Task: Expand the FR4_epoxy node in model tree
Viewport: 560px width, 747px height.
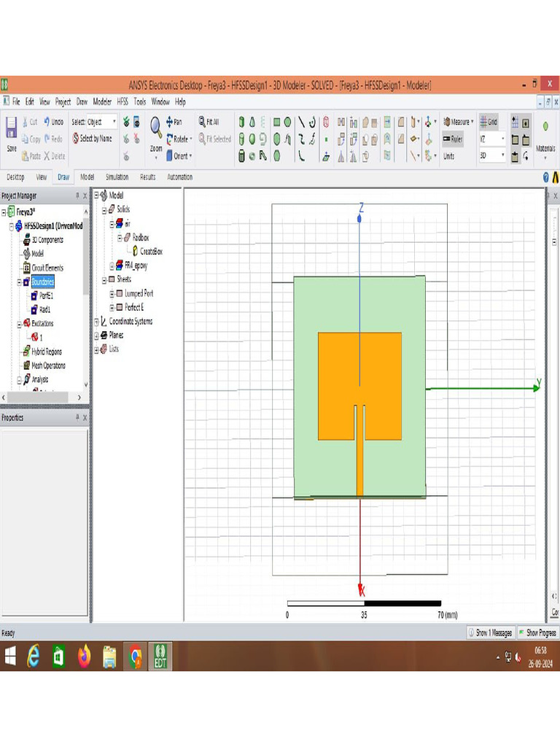Action: [112, 266]
